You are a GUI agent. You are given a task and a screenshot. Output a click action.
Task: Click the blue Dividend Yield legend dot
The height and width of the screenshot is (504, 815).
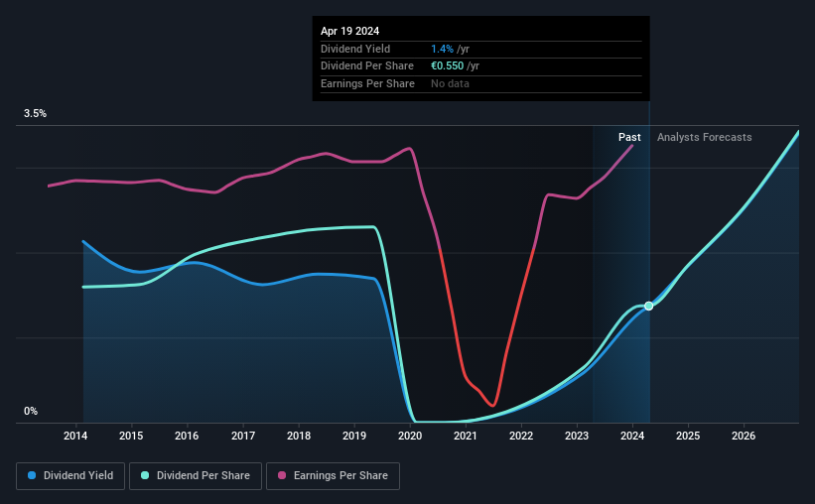[x=32, y=475]
